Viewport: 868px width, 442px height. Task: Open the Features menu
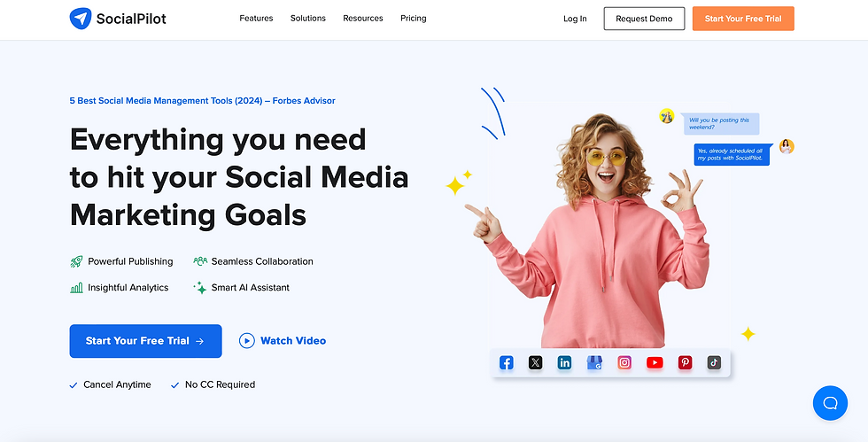(x=256, y=19)
